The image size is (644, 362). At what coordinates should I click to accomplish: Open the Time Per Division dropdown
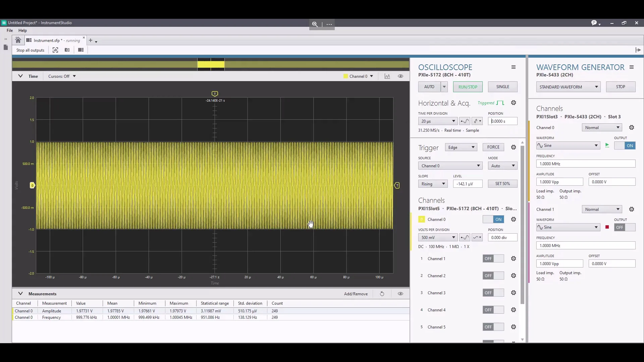438,121
